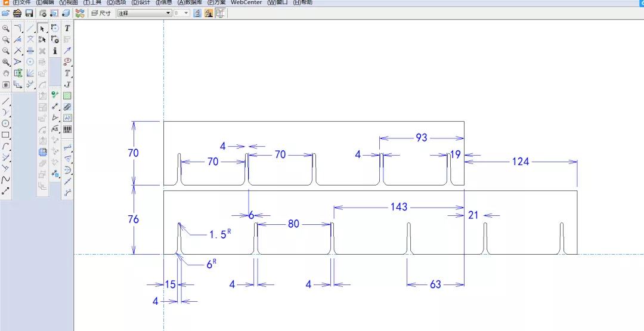Open the 注释 layer dropdown
644x331 pixels.
(x=144, y=13)
